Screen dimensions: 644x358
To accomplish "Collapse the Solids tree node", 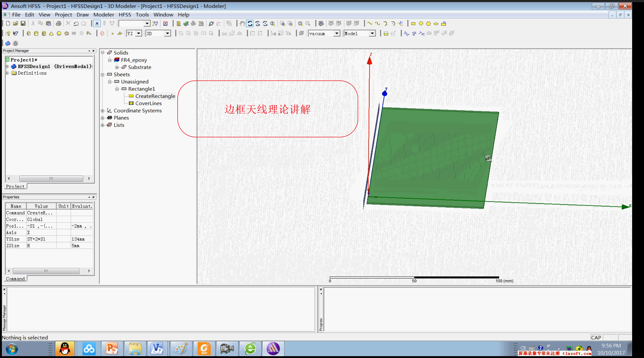I will tap(103, 53).
